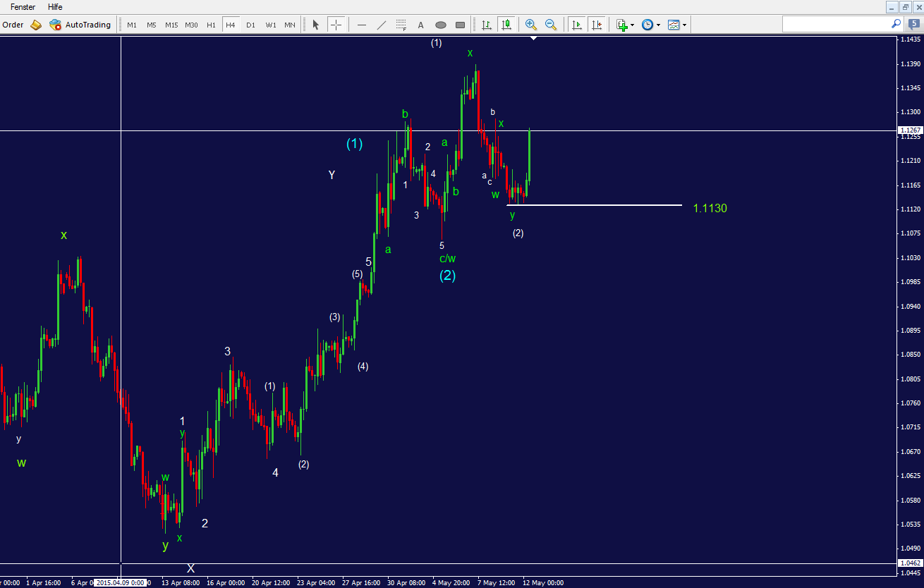The image size is (924, 588).
Task: Zoom in on the chart
Action: [530, 25]
